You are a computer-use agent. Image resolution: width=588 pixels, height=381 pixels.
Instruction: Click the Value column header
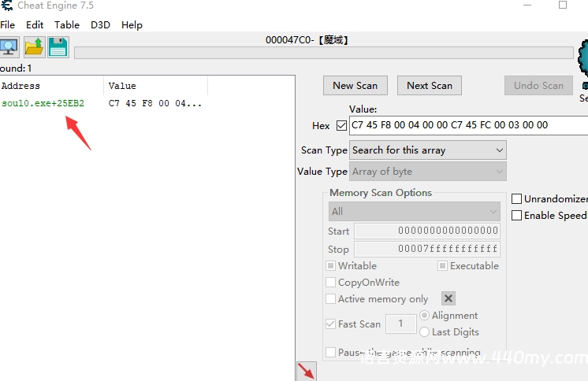tap(155, 86)
